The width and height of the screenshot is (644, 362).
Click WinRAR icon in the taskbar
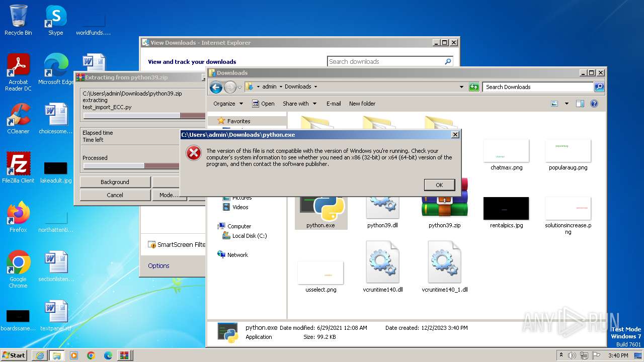point(123,355)
